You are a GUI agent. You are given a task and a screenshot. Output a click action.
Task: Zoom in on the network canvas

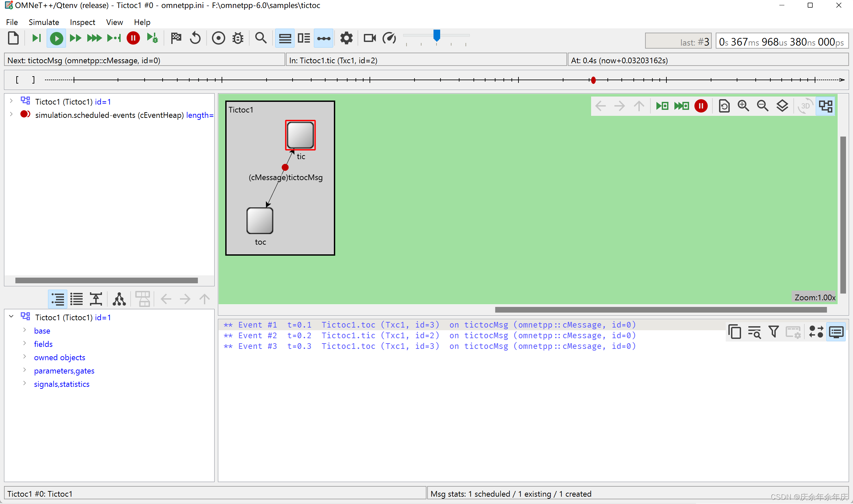(x=743, y=106)
